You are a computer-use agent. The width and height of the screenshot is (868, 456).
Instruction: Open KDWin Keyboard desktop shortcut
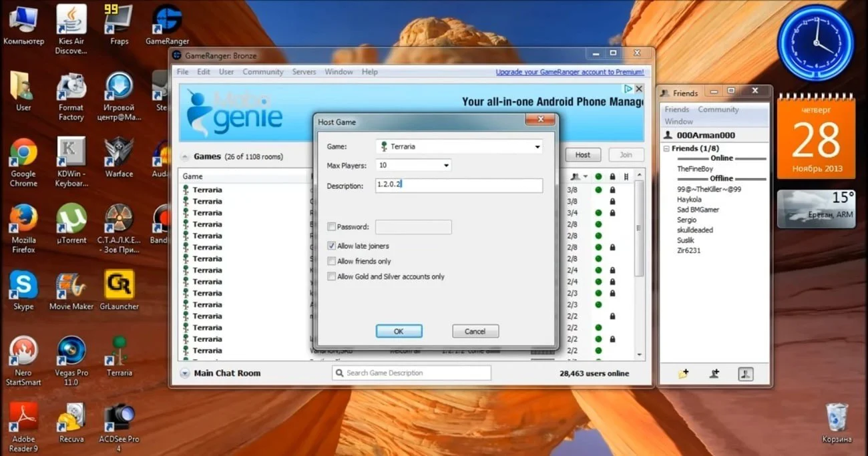pos(71,163)
